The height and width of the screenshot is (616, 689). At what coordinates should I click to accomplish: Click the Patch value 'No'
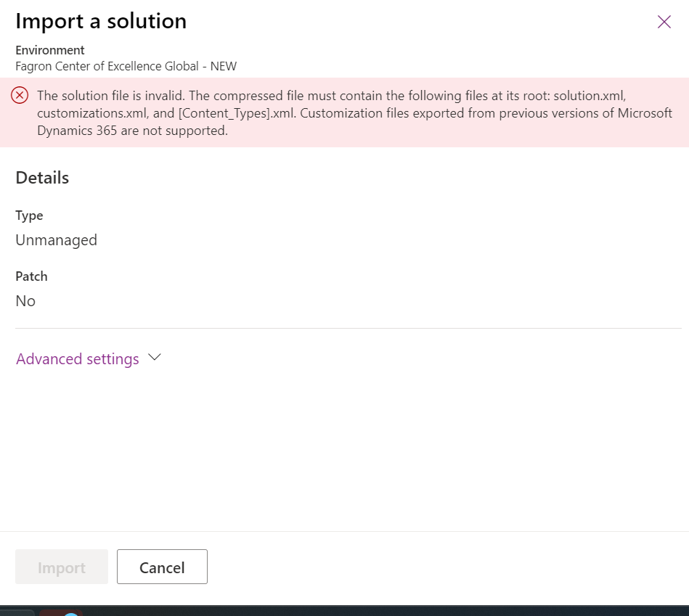point(25,301)
